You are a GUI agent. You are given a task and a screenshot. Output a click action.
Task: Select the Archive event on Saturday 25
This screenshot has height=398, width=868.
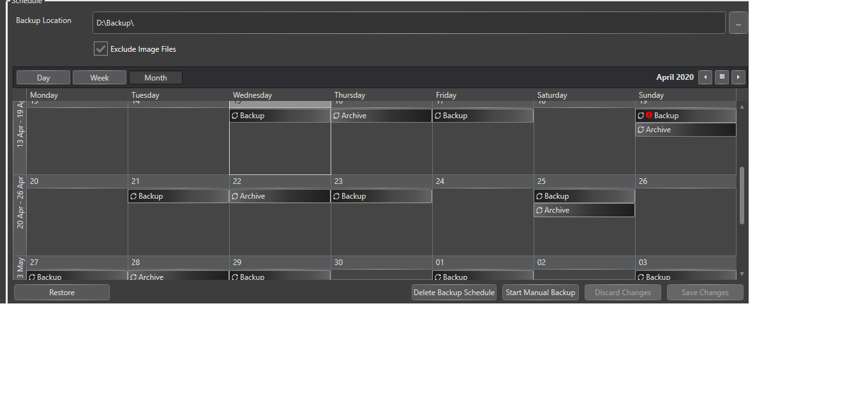click(x=585, y=210)
